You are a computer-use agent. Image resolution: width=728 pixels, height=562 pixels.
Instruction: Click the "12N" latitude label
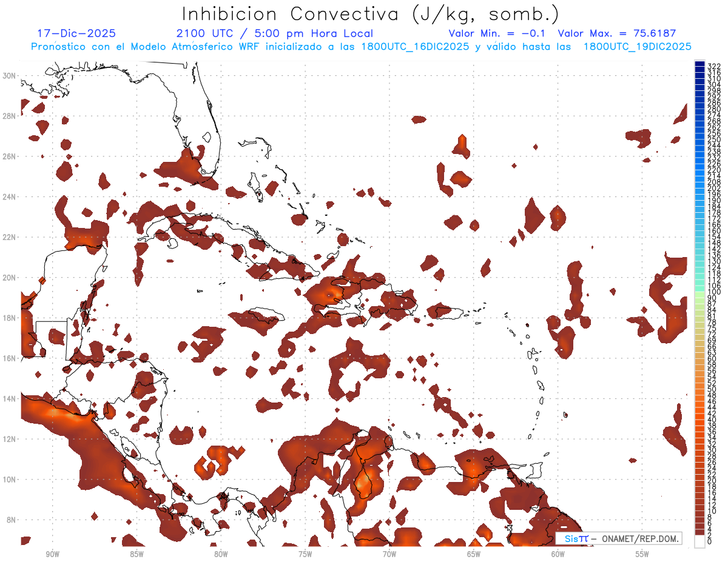click(10, 439)
